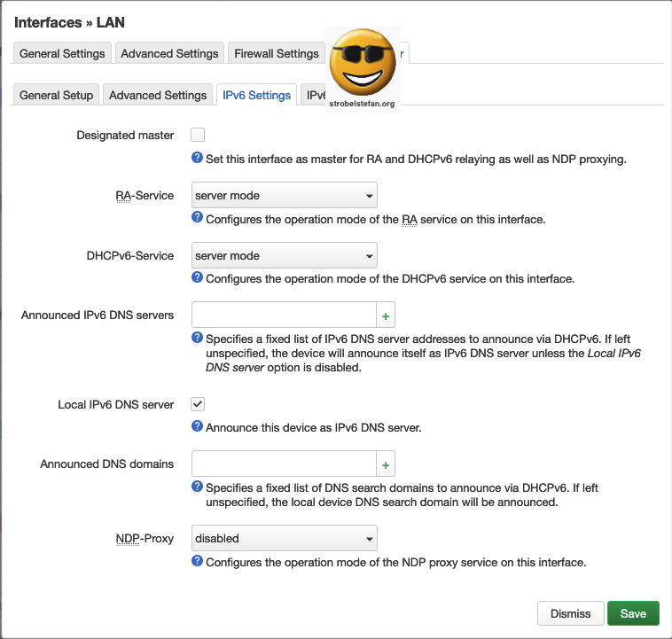
Task: Click help icon below NDP-Proxy dropdown
Action: tap(198, 562)
